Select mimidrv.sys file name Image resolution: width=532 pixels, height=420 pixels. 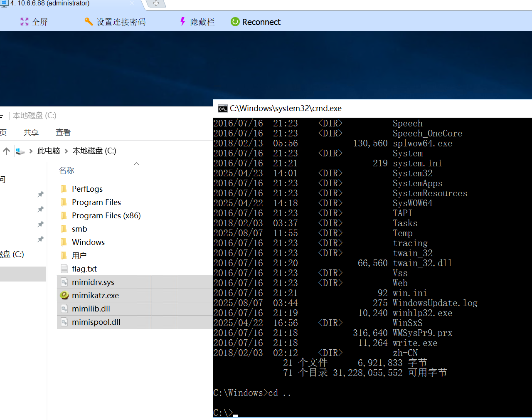click(x=93, y=282)
